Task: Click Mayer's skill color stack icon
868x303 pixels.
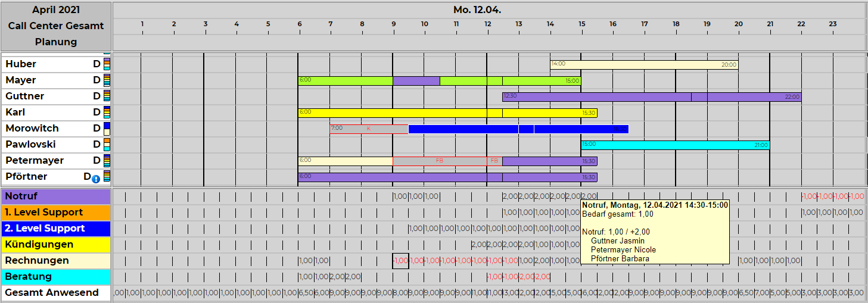Action: click(x=107, y=80)
